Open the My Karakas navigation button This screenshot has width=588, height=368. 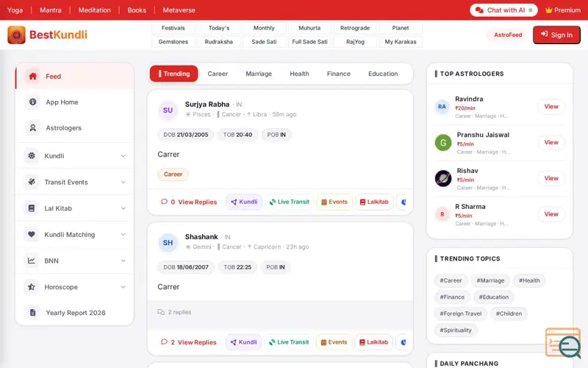click(x=401, y=42)
